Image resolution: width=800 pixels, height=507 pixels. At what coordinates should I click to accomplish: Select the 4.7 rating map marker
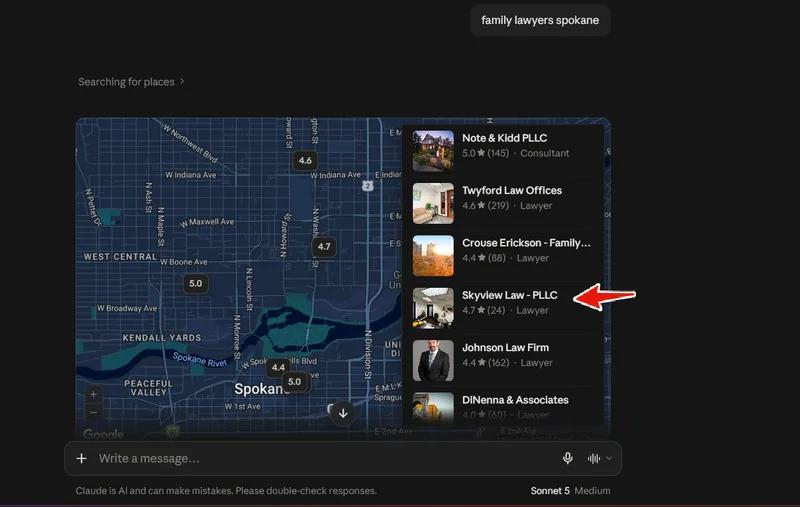[324, 247]
